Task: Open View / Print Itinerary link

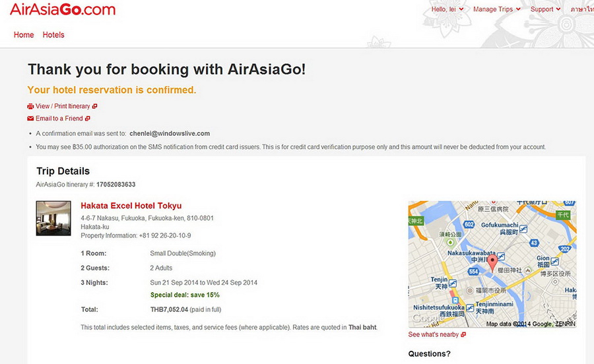Action: 63,106
